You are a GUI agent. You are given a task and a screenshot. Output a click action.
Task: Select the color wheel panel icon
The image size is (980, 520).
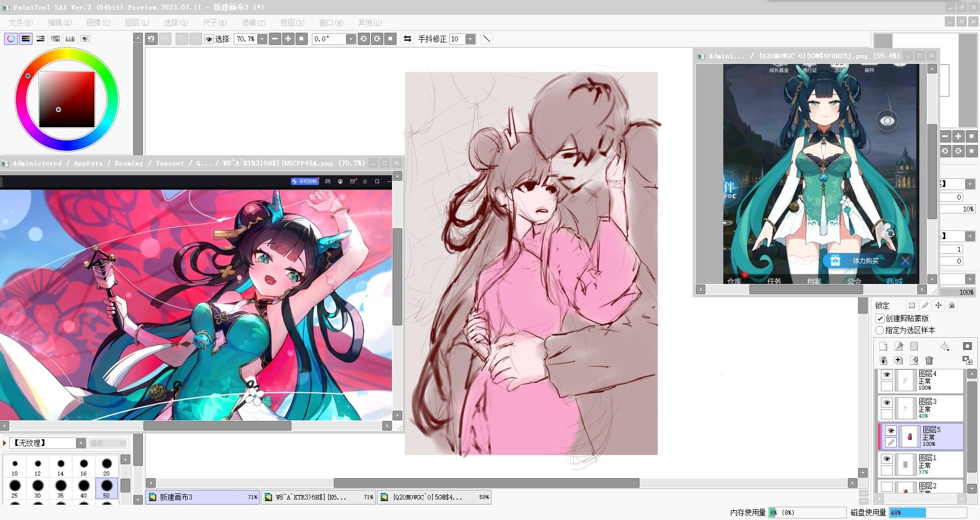(11, 39)
